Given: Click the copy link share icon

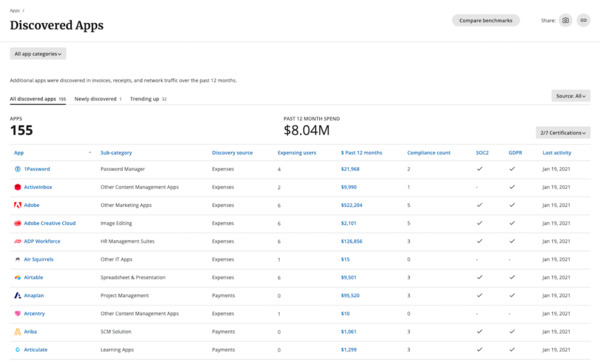Looking at the screenshot, I should 584,20.
